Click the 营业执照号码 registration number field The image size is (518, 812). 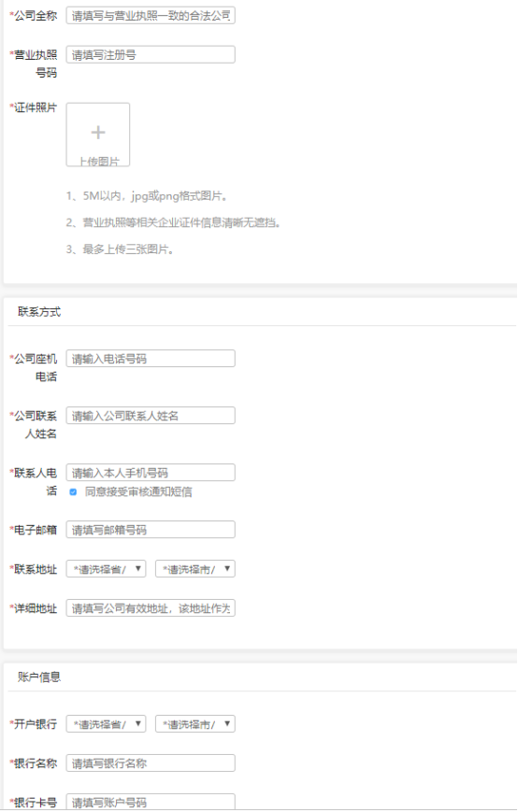click(151, 55)
